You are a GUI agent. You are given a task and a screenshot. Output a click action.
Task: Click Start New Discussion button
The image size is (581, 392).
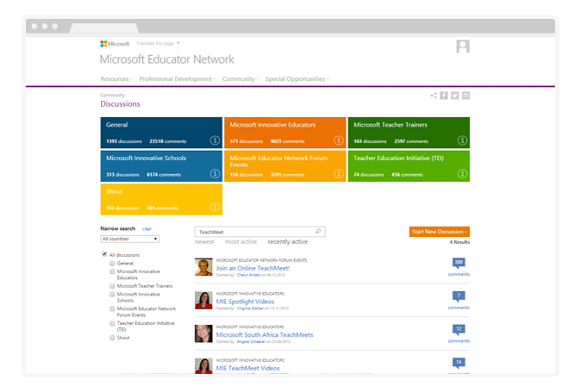[x=440, y=232]
